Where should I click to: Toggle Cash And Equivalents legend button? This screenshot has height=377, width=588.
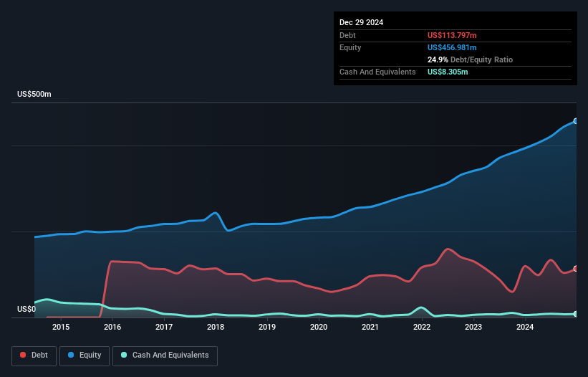click(165, 355)
